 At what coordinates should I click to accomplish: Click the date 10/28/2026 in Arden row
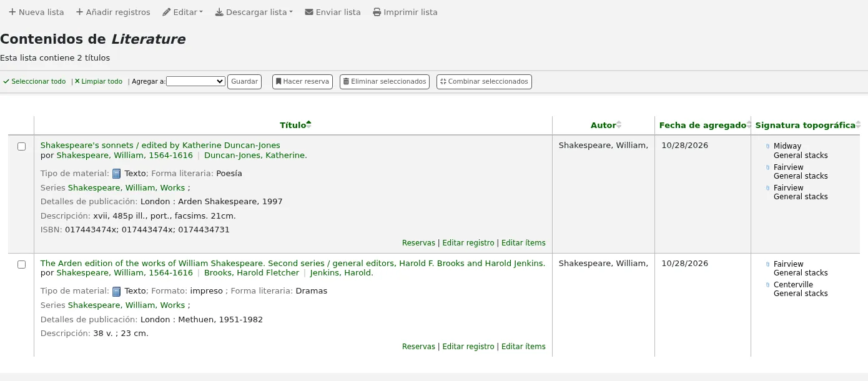coord(685,264)
